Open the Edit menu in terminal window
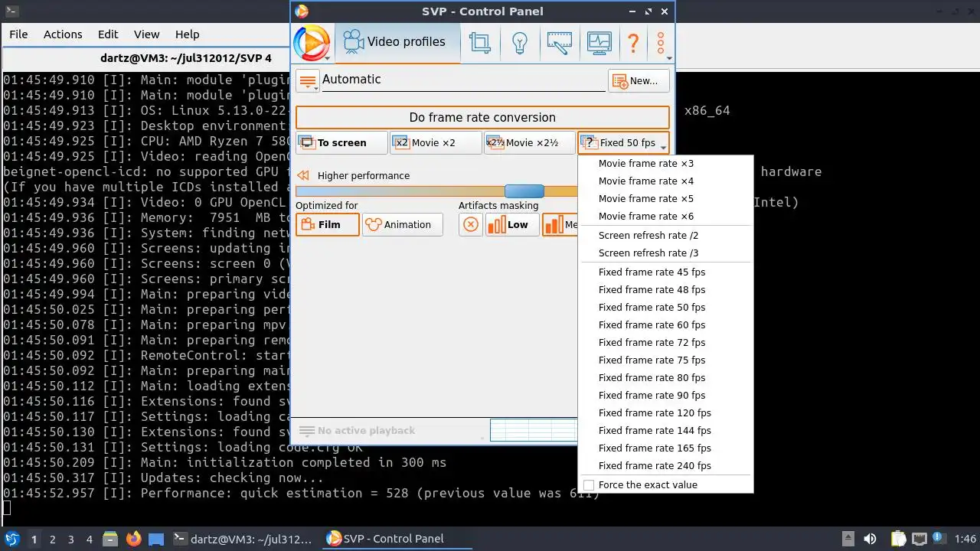Image resolution: width=980 pixels, height=551 pixels. pos(108,34)
